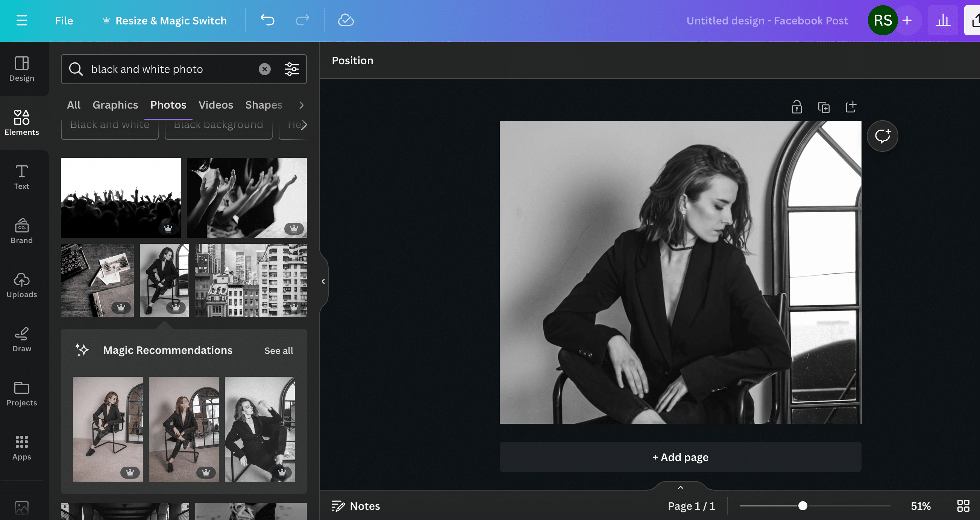Lock the page
This screenshot has width=980, height=520.
[x=796, y=107]
